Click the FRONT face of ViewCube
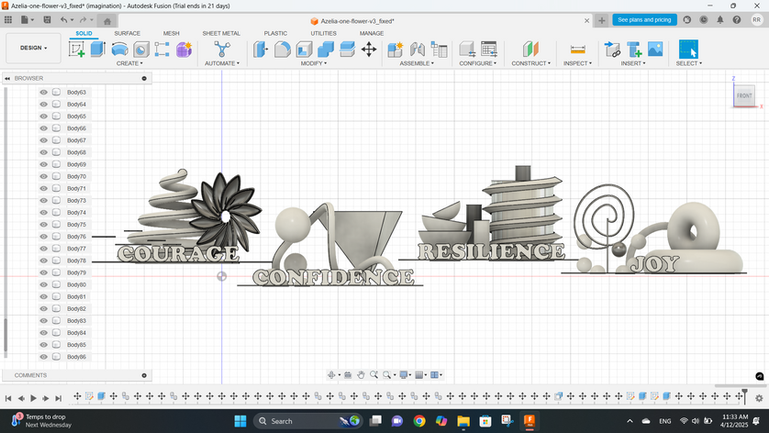This screenshot has width=769, height=433. 744,96
